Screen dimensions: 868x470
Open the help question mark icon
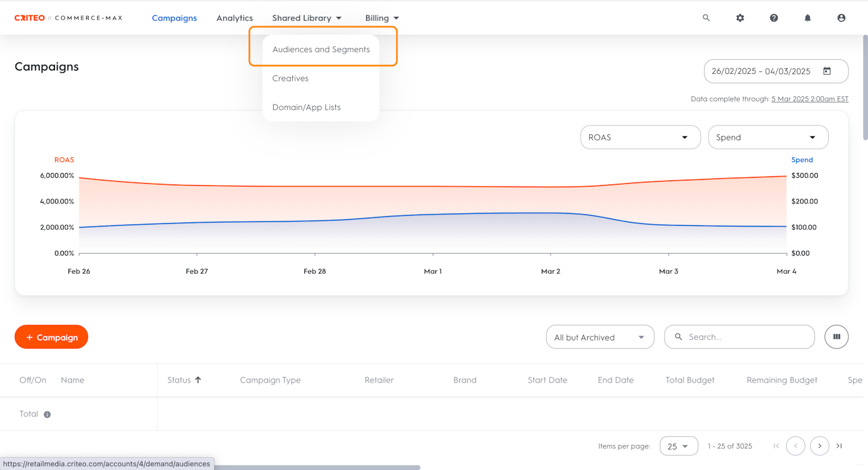[774, 18]
